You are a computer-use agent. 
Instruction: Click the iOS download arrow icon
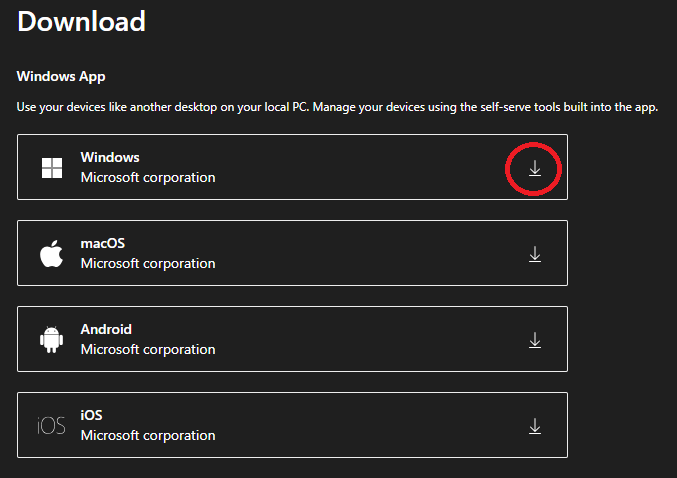coord(535,426)
